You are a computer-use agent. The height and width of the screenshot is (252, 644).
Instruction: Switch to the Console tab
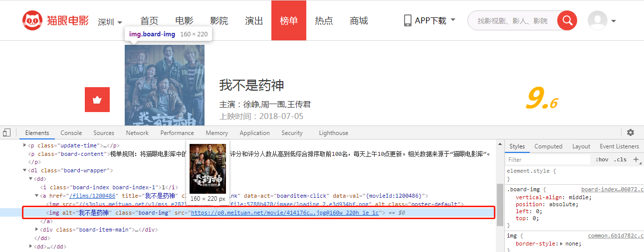point(71,133)
